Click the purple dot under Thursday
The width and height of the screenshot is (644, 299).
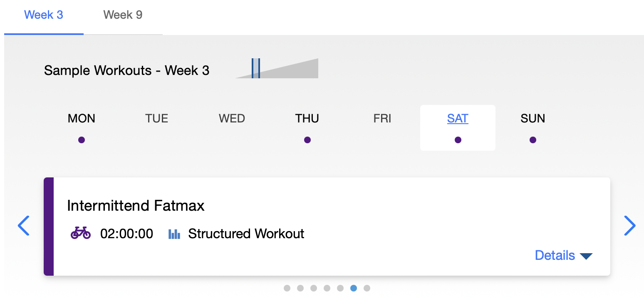pos(307,140)
